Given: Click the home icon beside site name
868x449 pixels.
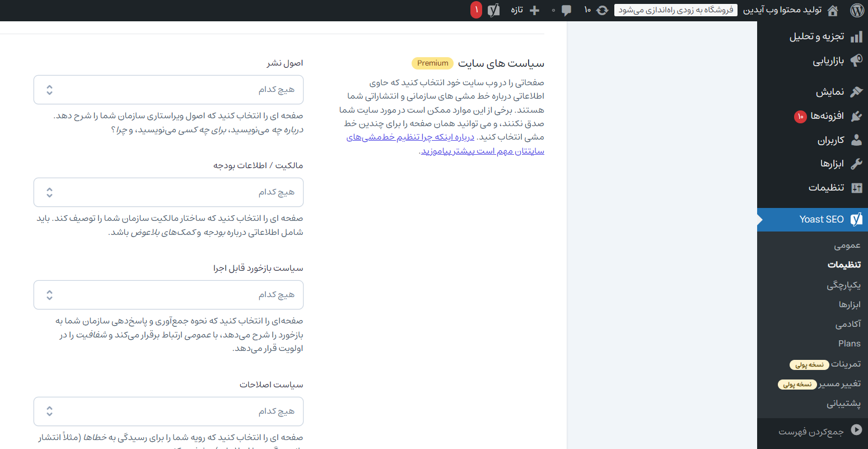Looking at the screenshot, I should [x=833, y=10].
